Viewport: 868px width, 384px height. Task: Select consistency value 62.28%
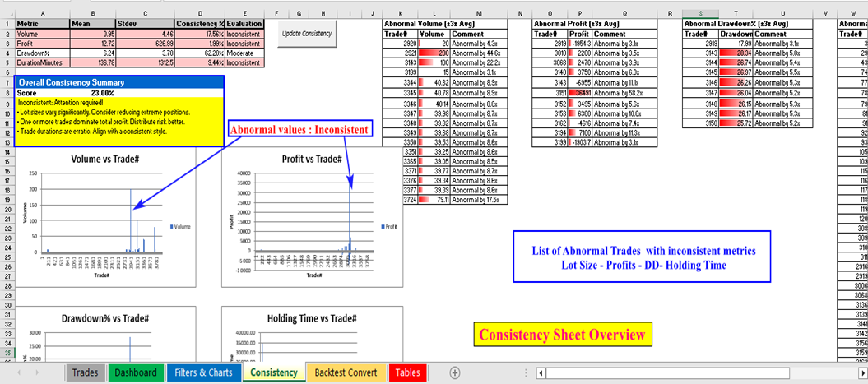200,53
